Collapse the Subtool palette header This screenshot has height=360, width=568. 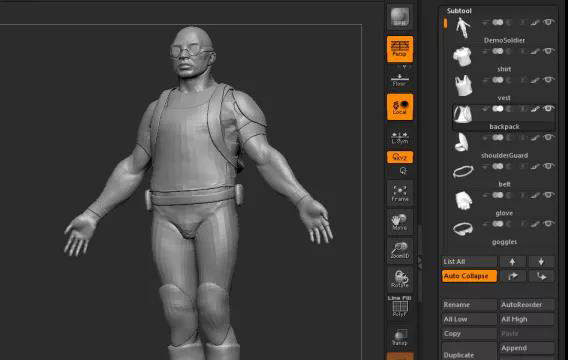pyautogui.click(x=459, y=11)
